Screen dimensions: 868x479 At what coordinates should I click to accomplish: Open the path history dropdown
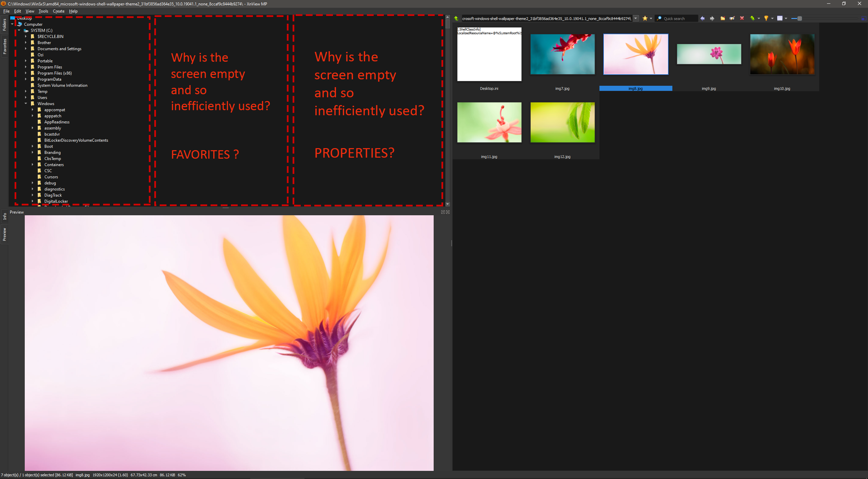click(x=636, y=18)
